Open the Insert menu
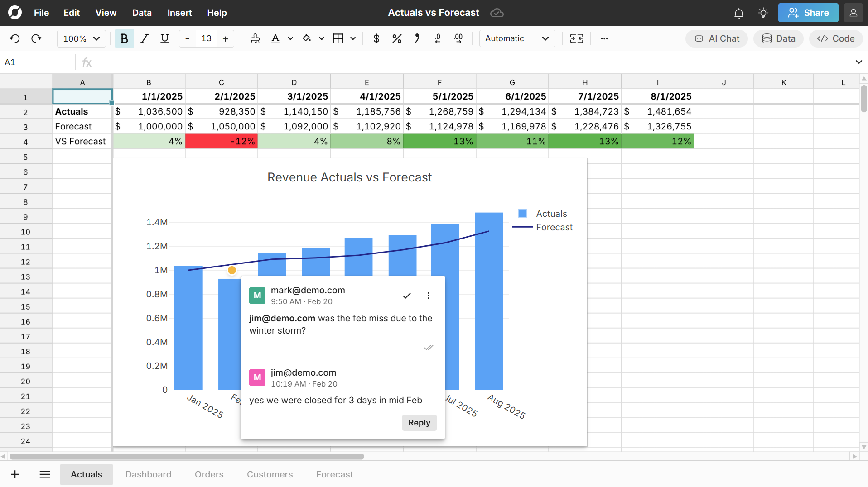The height and width of the screenshot is (487, 868). 179,13
